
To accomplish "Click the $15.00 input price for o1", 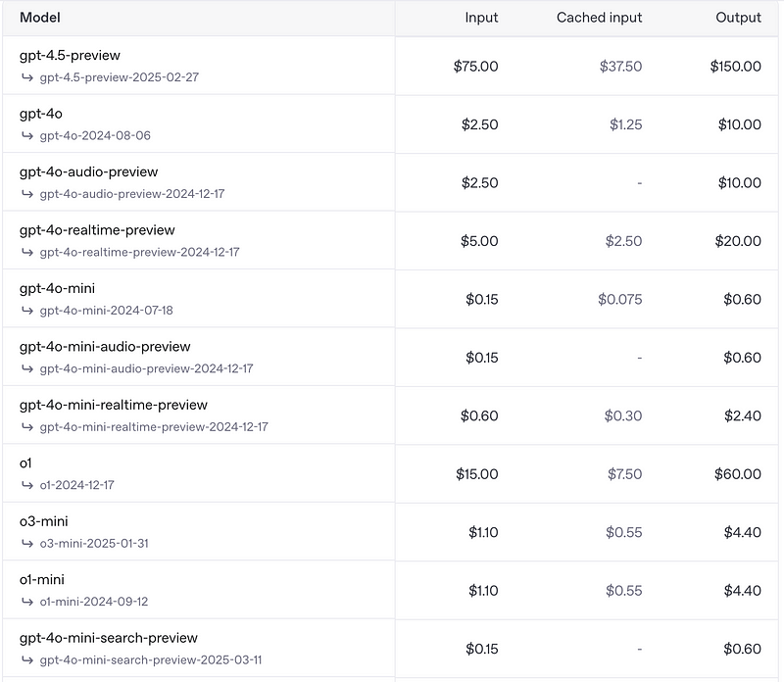I will pyautogui.click(x=477, y=474).
